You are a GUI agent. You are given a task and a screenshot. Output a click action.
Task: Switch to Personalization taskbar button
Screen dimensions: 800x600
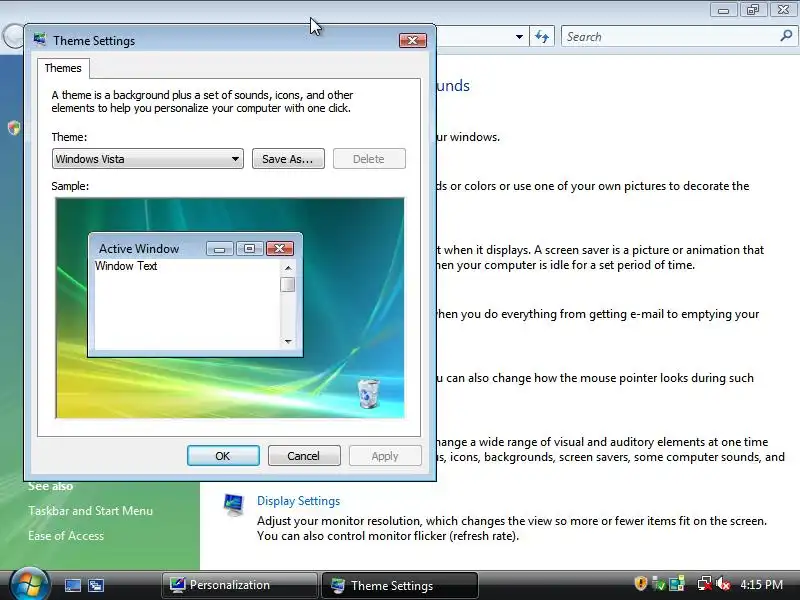click(x=239, y=585)
